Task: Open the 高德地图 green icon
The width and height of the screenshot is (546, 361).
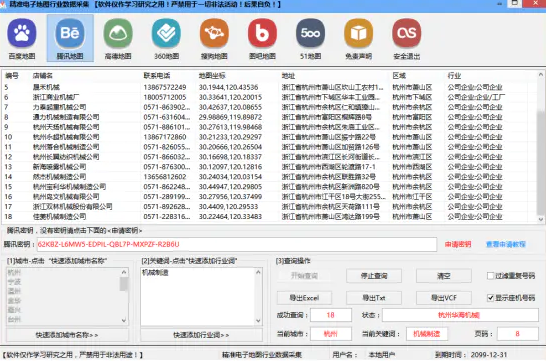Action: 118,33
